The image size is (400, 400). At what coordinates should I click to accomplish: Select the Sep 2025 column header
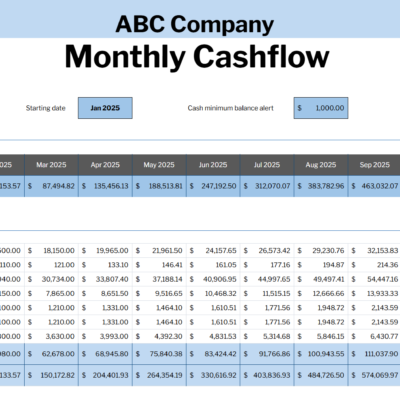coord(374,165)
